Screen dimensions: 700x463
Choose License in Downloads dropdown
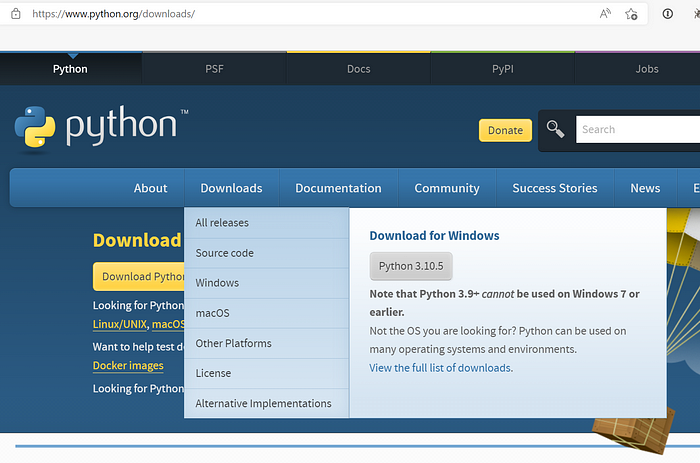click(x=267, y=373)
